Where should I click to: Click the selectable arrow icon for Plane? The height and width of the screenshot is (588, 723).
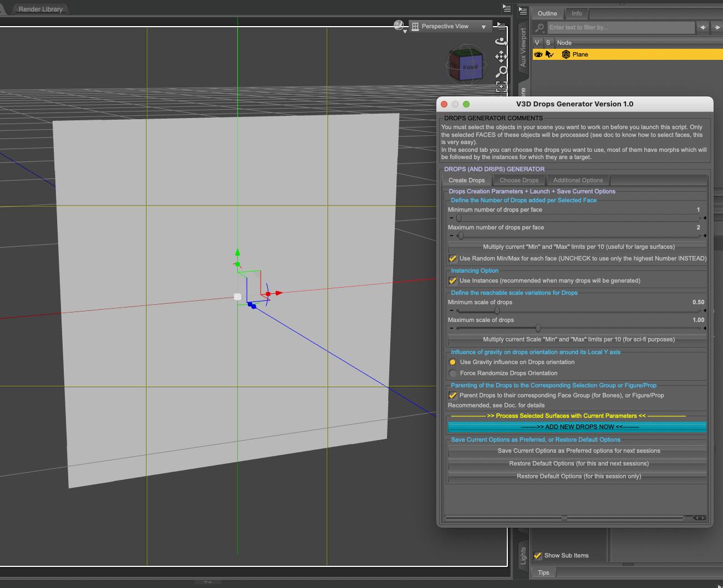click(x=549, y=54)
